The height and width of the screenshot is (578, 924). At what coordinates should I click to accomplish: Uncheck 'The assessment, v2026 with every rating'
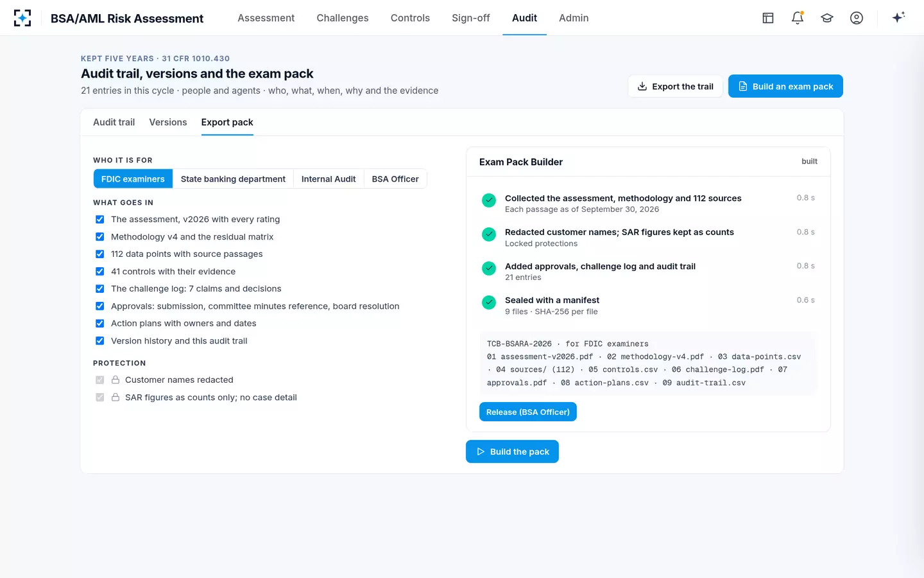point(100,220)
